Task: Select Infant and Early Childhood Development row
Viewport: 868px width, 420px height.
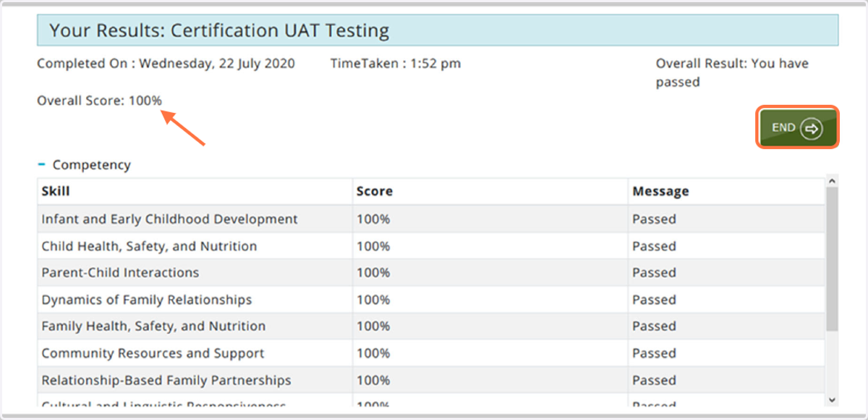Action: 431,219
